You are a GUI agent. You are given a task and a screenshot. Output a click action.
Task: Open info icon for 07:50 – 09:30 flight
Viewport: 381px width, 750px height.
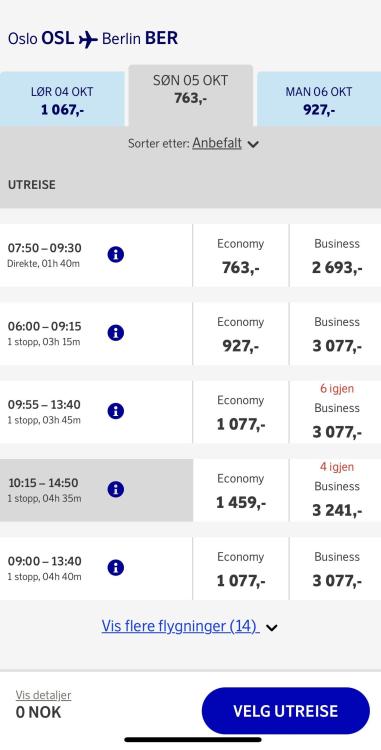coord(116,254)
